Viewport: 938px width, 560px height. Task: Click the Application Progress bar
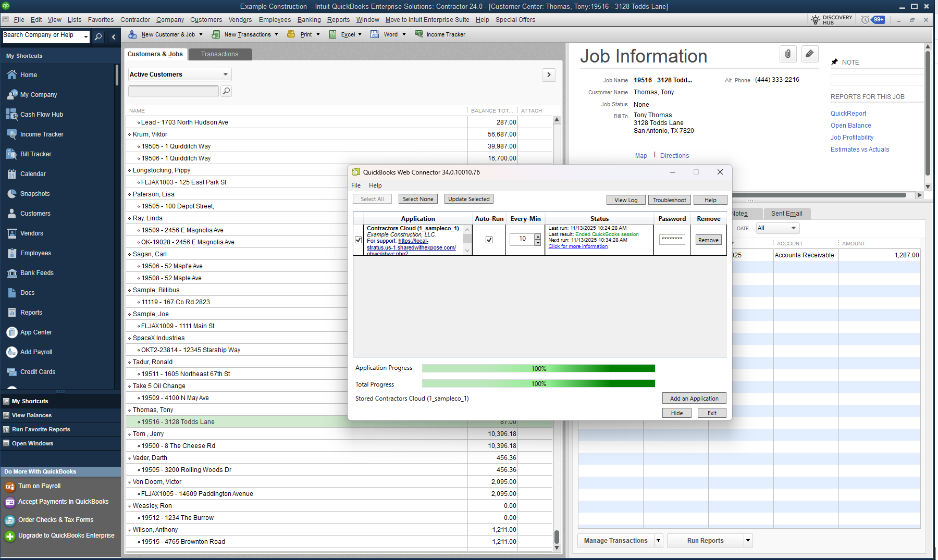[538, 368]
